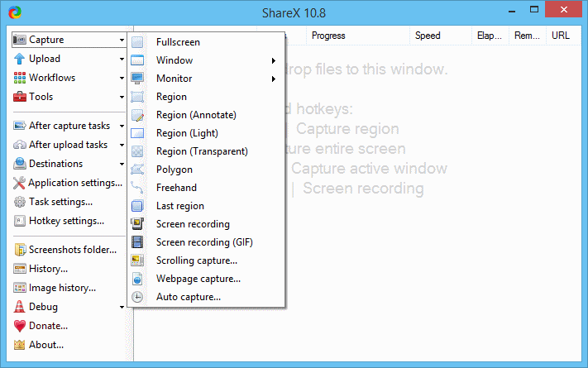Click the Speed column header
The image size is (588, 368).
[441, 36]
